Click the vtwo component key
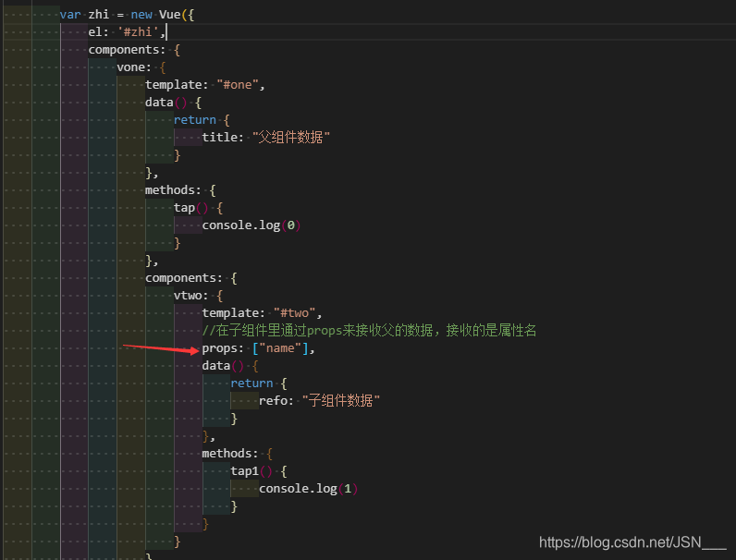 coord(188,296)
